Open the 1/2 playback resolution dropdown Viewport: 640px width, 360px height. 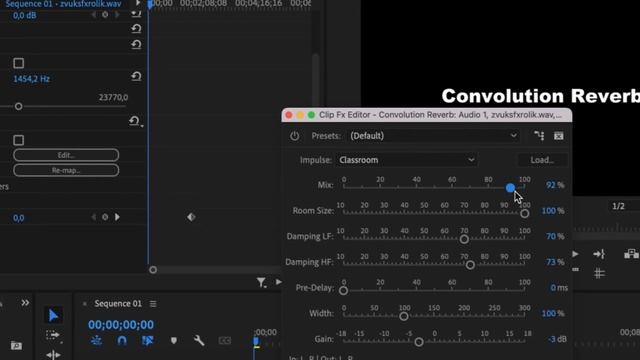624,206
